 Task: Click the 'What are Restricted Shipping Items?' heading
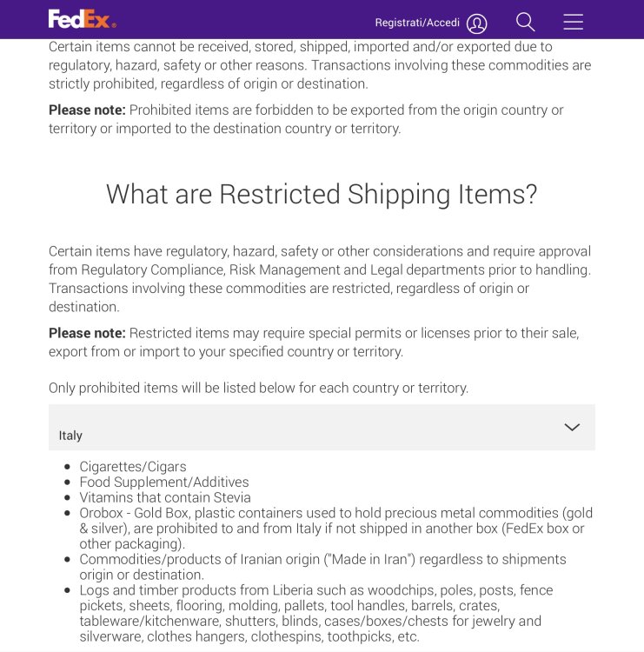pos(322,194)
